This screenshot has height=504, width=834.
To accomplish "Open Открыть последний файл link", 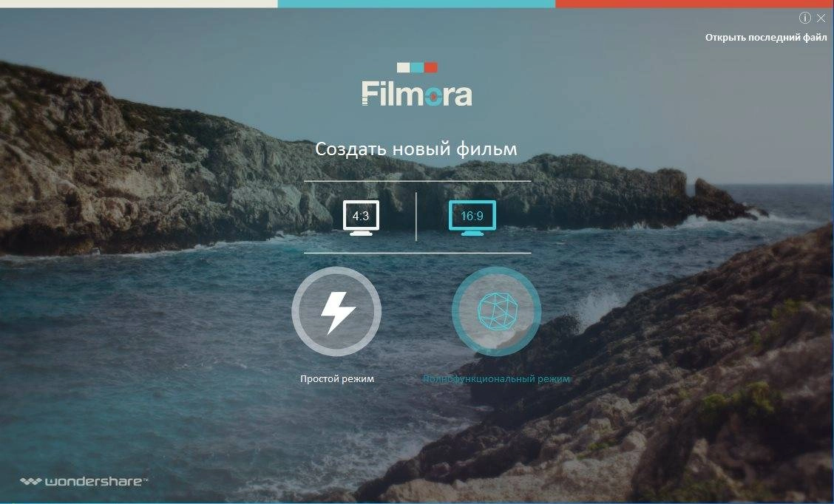I will (766, 37).
